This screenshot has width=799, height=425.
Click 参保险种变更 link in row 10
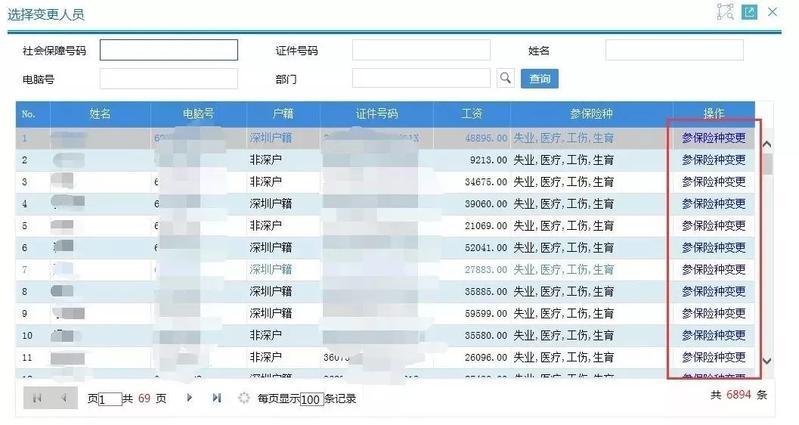pos(713,335)
